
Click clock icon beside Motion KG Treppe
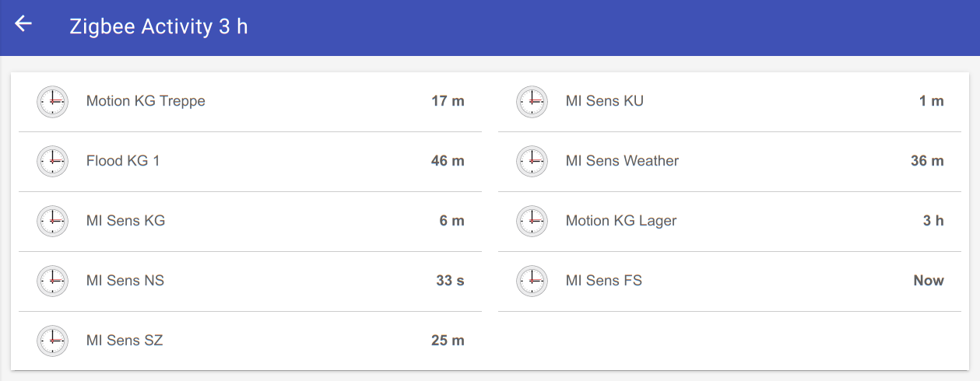[x=53, y=102]
